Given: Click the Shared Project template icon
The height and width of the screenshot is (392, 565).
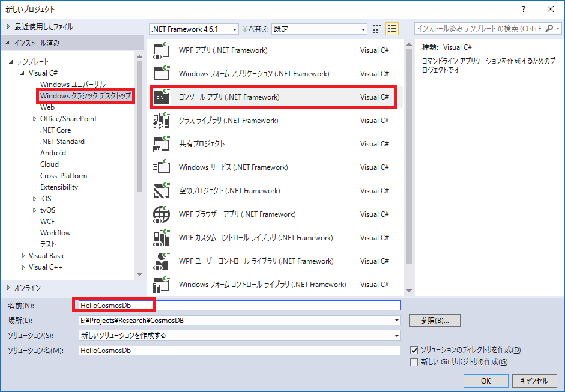Looking at the screenshot, I should 162,144.
